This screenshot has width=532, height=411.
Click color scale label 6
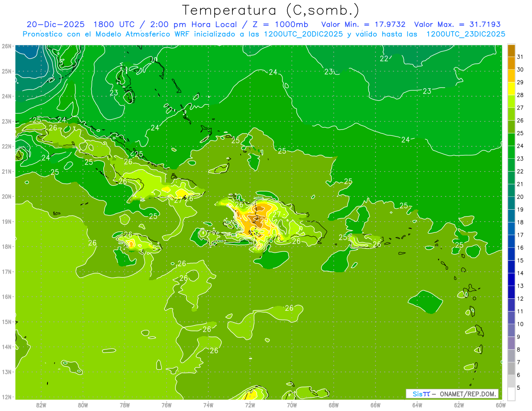point(519,375)
